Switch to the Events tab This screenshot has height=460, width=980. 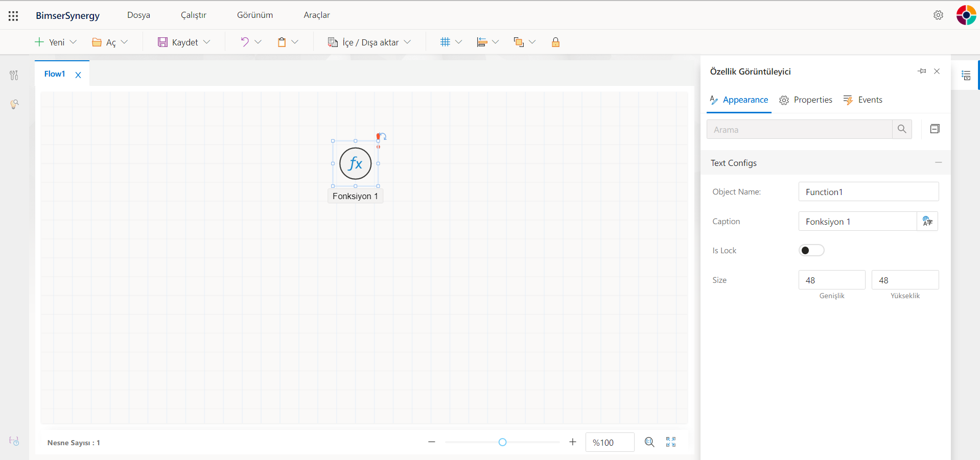coord(863,100)
